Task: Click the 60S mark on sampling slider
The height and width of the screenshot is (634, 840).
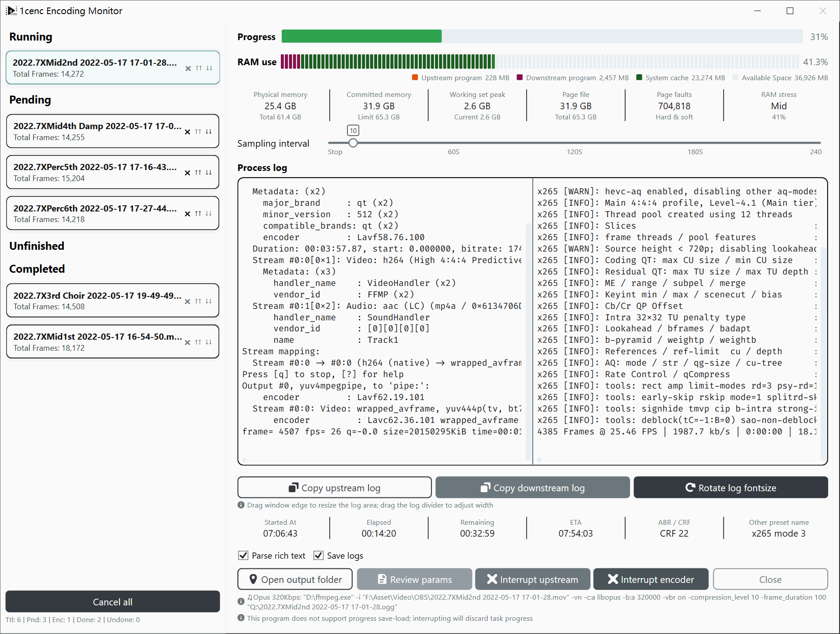Action: click(453, 152)
